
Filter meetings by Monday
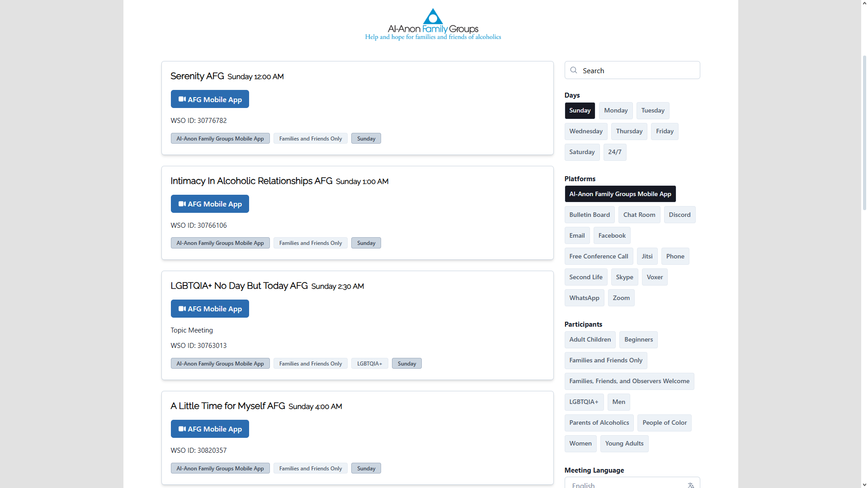click(x=616, y=110)
